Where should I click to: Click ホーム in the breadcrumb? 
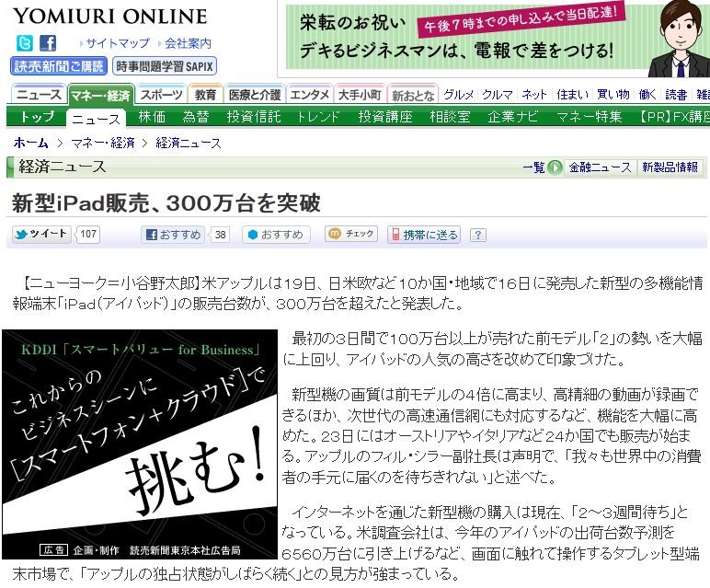tap(30, 144)
